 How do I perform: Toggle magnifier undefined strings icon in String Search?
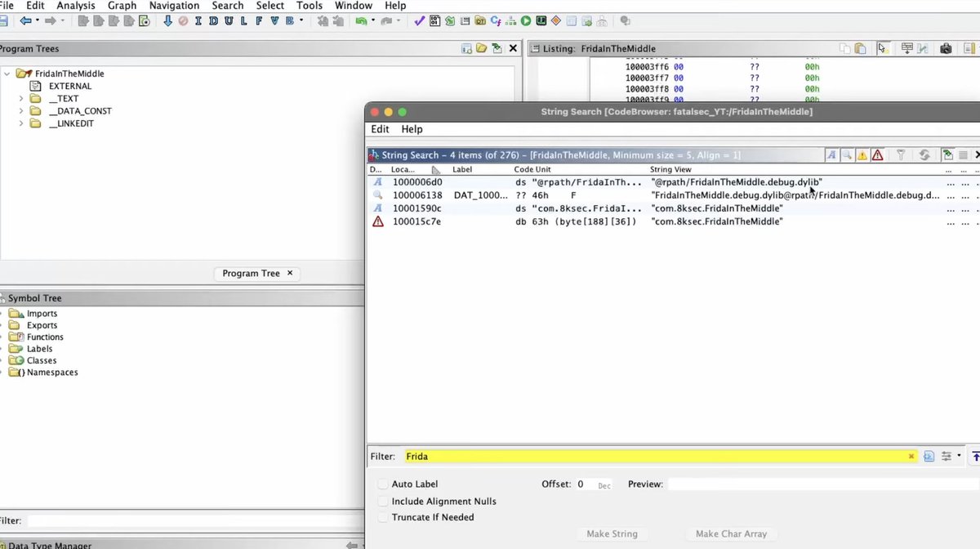[x=847, y=155]
